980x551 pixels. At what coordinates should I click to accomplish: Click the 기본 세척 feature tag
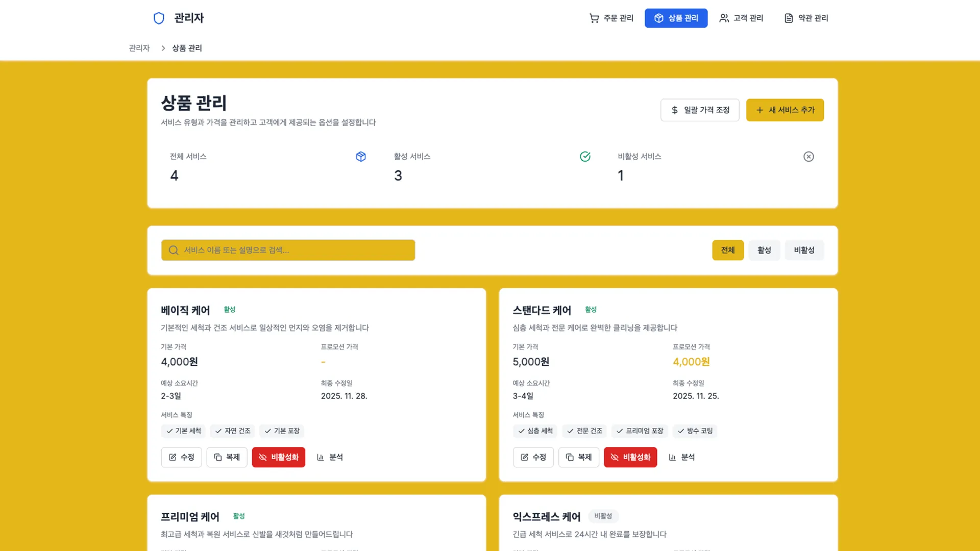click(x=183, y=431)
